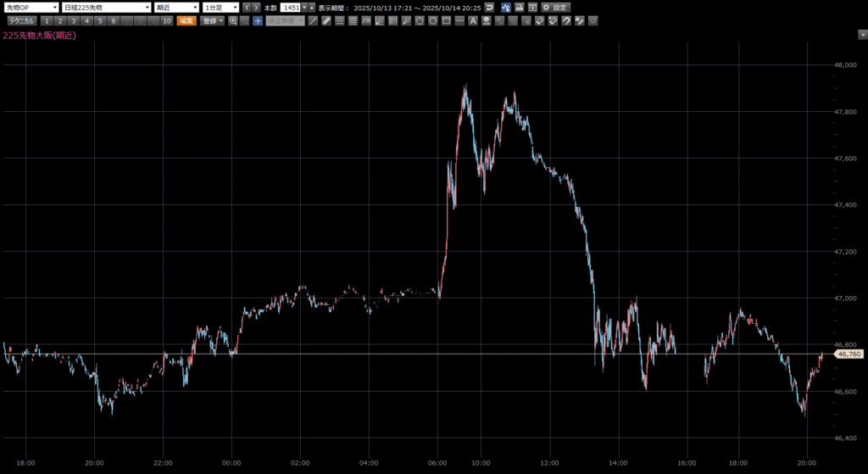Click the 本数 bar count input field
The width and height of the screenshot is (868, 474).
coord(291,7)
